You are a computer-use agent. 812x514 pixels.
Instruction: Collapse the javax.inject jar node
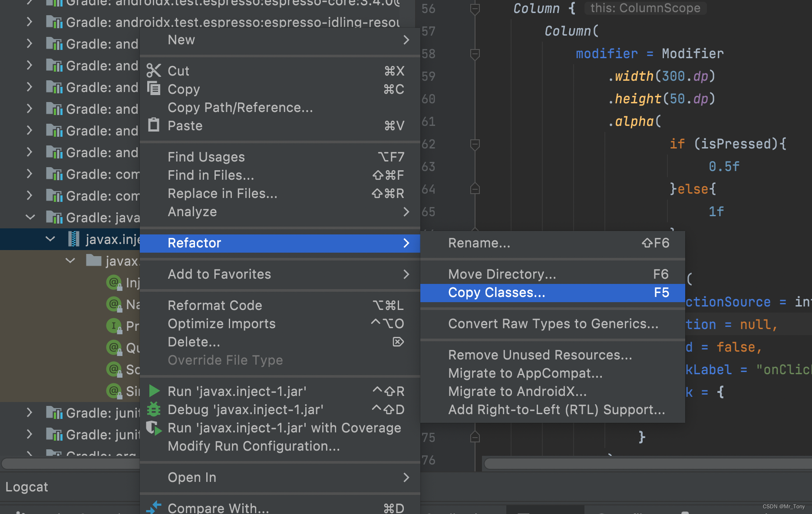[50, 239]
